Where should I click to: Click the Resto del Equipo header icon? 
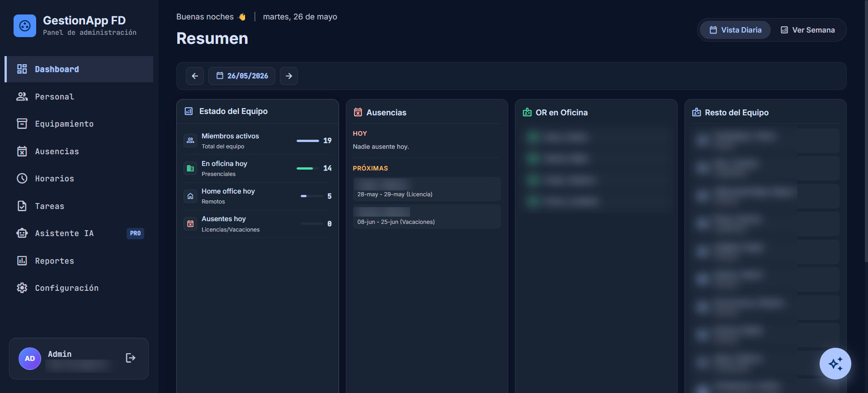pyautogui.click(x=696, y=112)
